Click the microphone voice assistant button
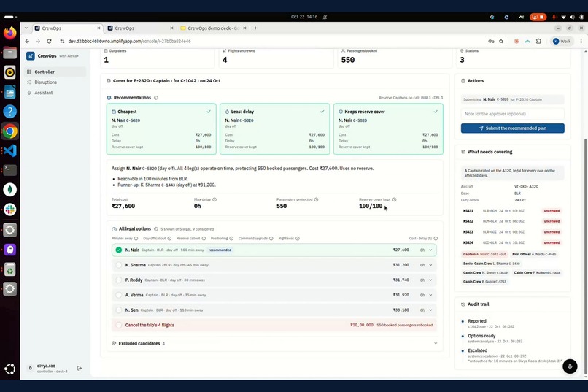Viewport: 588px width, 392px height. [570, 366]
